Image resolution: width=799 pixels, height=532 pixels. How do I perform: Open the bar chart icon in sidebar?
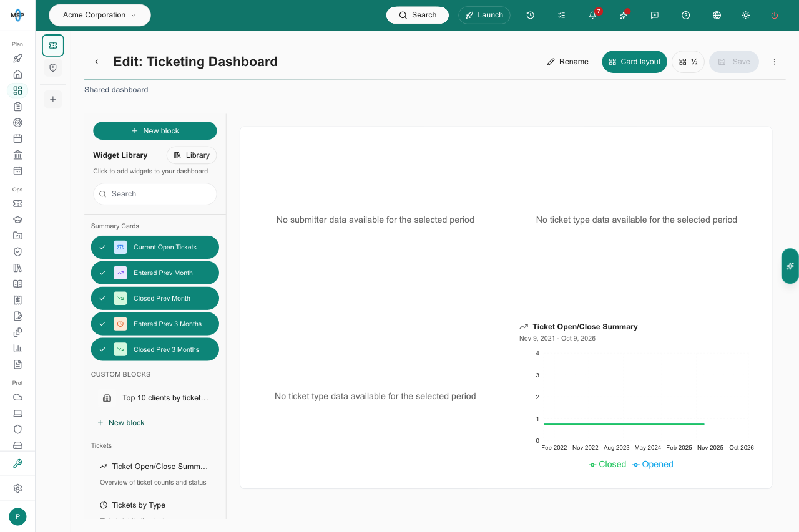17,348
